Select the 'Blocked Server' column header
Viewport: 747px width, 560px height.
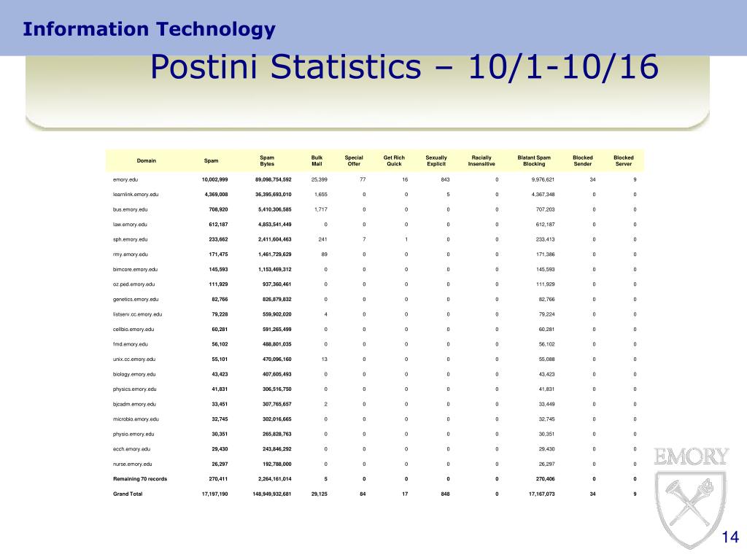click(624, 161)
